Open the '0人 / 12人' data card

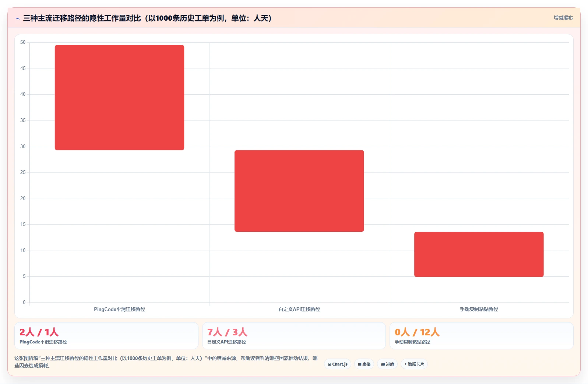[x=481, y=336]
